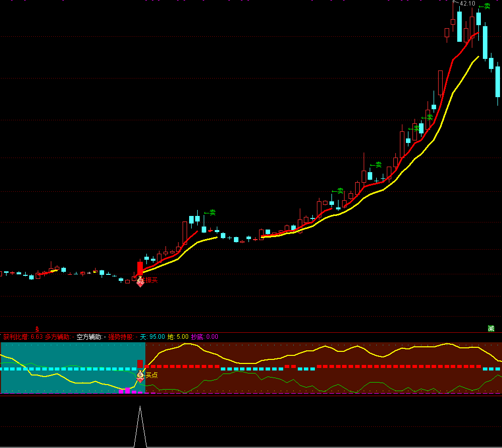Click the 抄底: 0.00 indicator value
502x448 pixels.
(204, 337)
